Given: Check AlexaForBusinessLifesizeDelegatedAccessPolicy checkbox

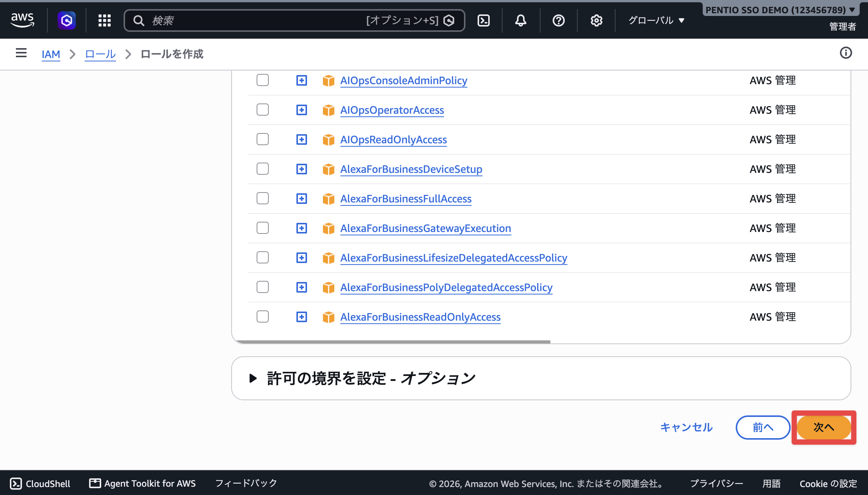Looking at the screenshot, I should coord(263,257).
